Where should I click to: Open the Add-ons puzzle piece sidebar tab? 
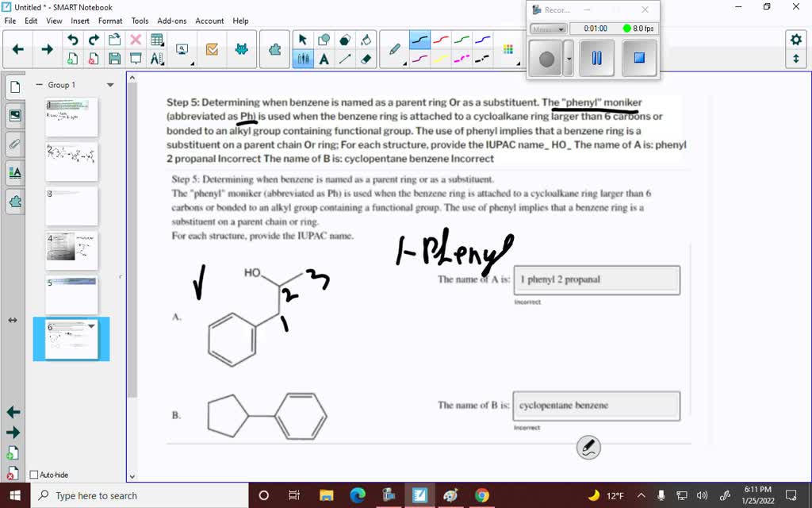point(16,202)
